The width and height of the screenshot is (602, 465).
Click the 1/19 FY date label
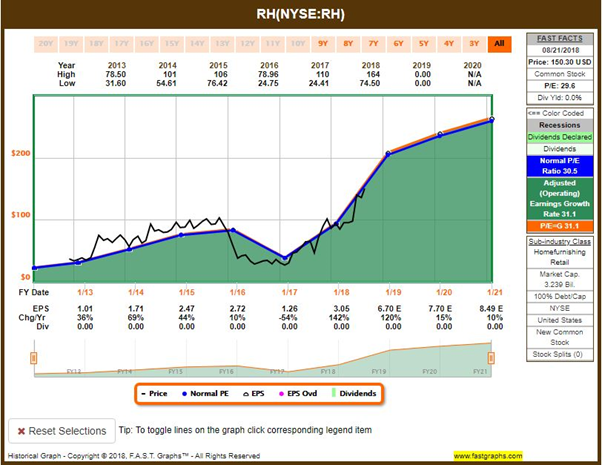pos(393,292)
